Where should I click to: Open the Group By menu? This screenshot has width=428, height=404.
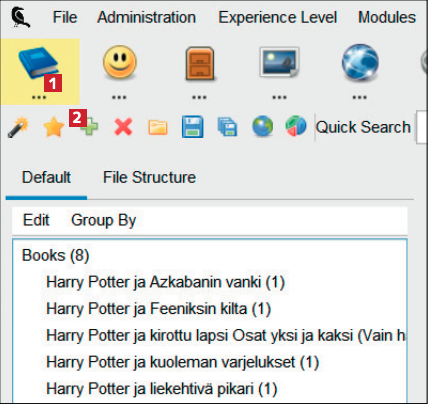(x=103, y=220)
